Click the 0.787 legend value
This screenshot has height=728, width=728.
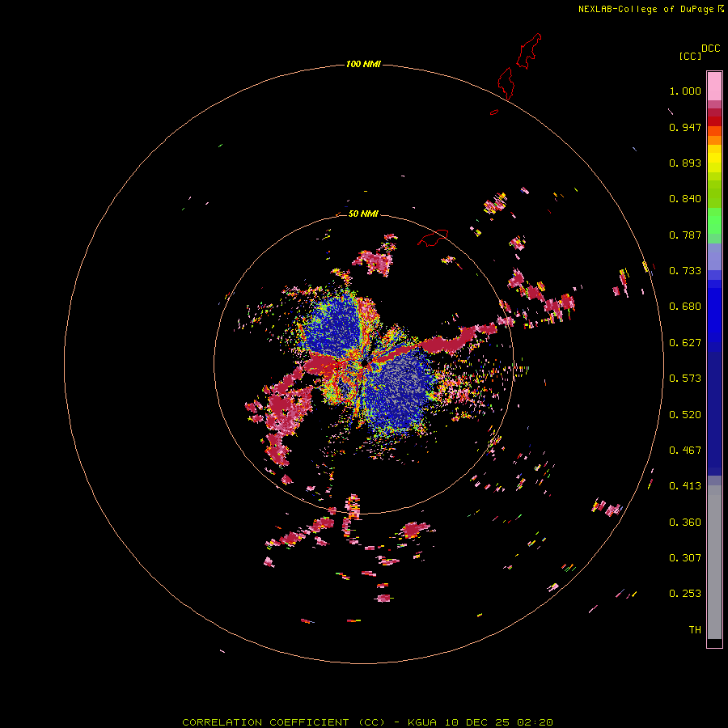tap(685, 235)
